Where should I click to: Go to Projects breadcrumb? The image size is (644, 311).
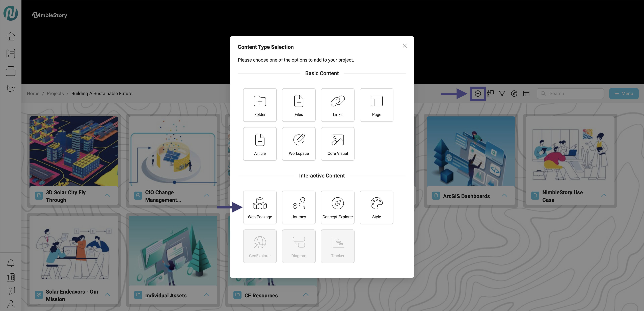[55, 93]
